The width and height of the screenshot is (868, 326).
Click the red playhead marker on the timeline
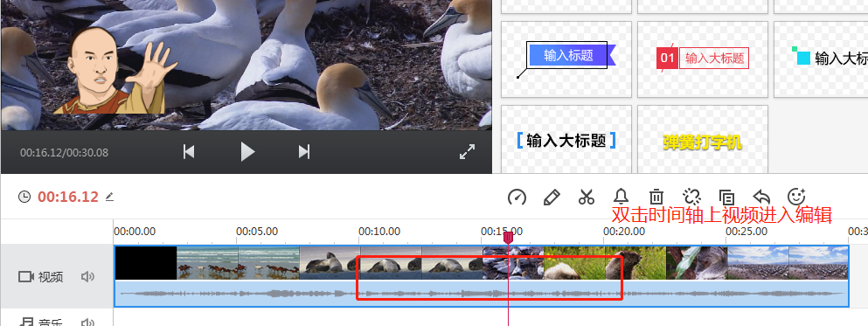[x=508, y=238]
